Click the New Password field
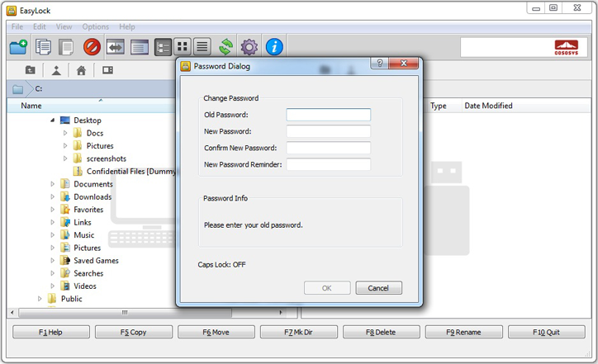 pos(329,131)
